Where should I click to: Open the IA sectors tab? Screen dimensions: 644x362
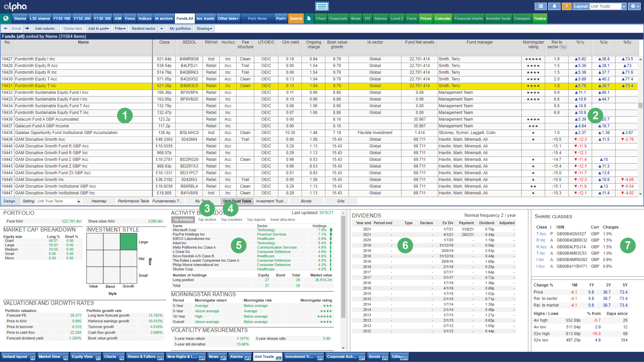coord(164,18)
